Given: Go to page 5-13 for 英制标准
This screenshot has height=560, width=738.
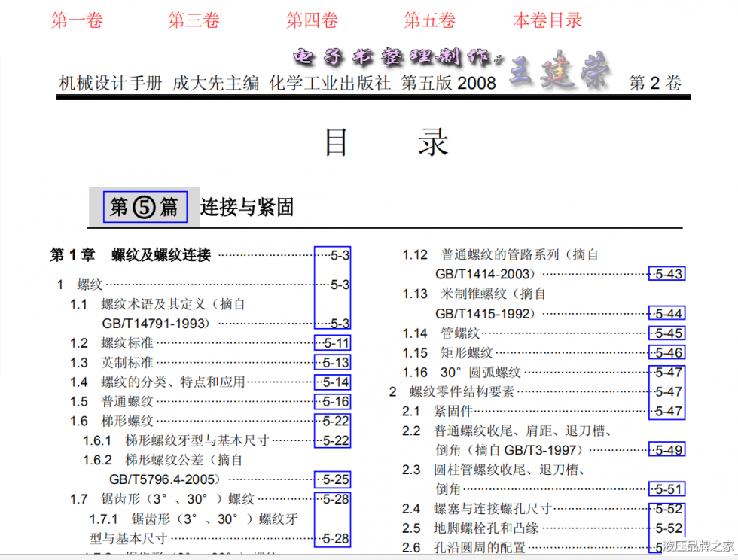Looking at the screenshot, I should pos(332,363).
